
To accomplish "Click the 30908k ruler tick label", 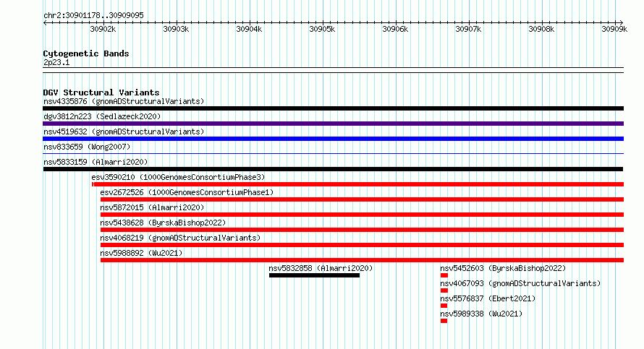I will [541, 29].
